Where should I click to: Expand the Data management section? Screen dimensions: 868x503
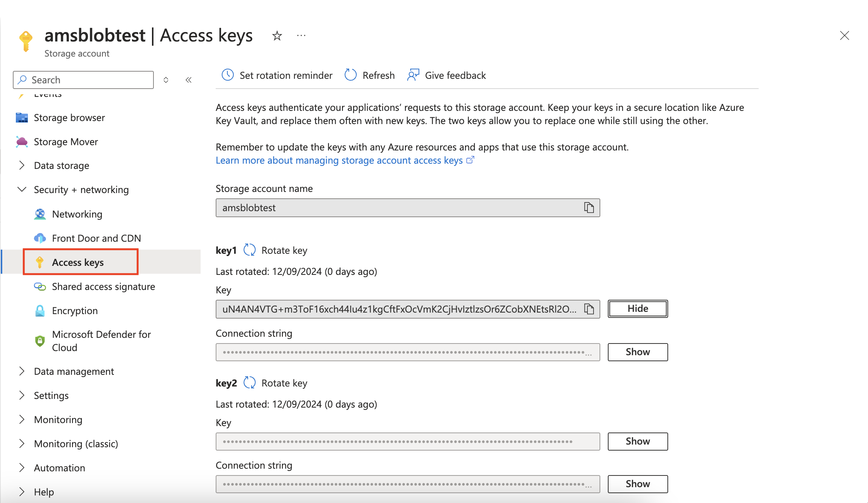point(22,371)
